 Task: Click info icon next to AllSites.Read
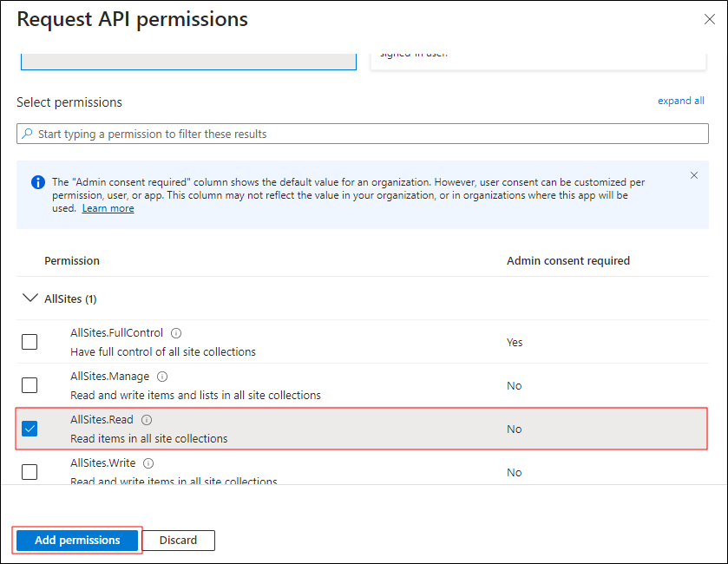(147, 420)
